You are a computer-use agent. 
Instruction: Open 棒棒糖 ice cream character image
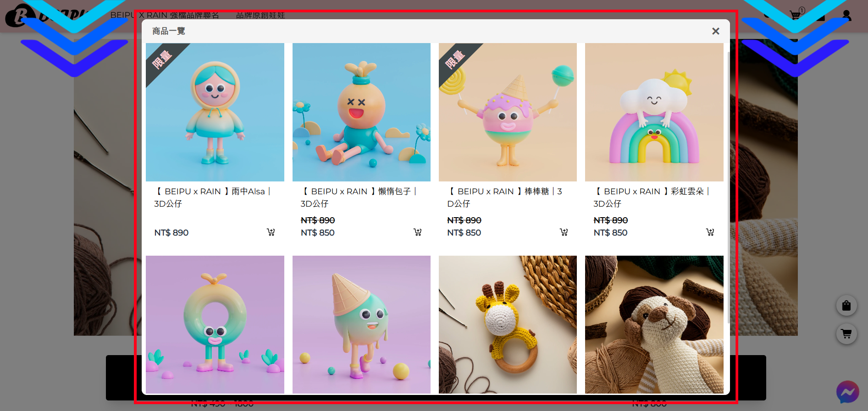coord(508,112)
